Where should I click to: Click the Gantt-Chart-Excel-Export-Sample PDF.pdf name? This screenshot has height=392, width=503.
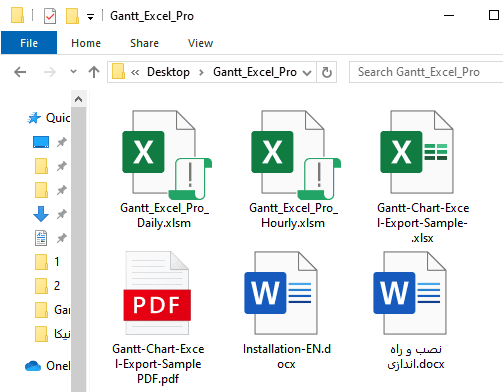158,364
